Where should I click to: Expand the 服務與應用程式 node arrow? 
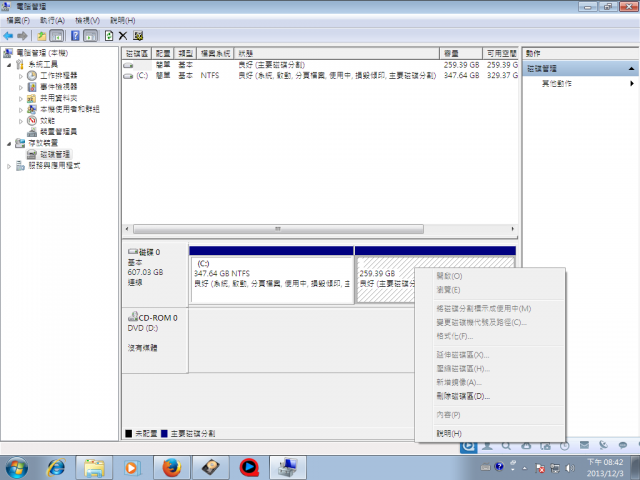9,166
